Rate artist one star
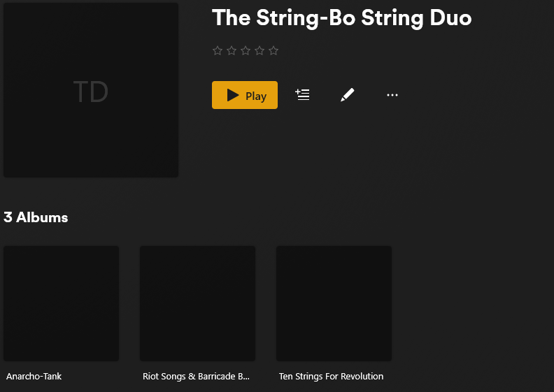 218,50
